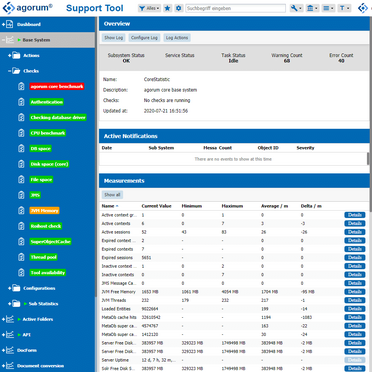Click the Sub Statistics folder icon
This screenshot has width=372, height=372.
coord(16,304)
